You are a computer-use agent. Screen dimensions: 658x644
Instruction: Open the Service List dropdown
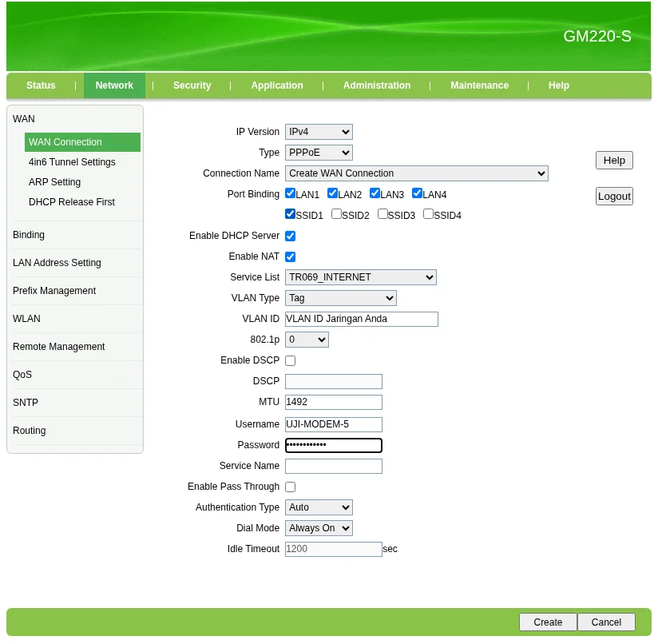click(360, 277)
